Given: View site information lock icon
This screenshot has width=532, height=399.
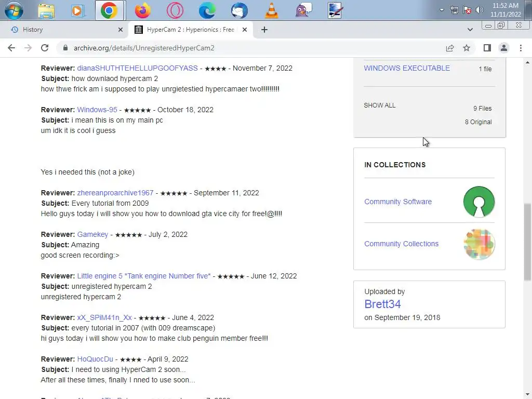Looking at the screenshot, I should pyautogui.click(x=65, y=48).
